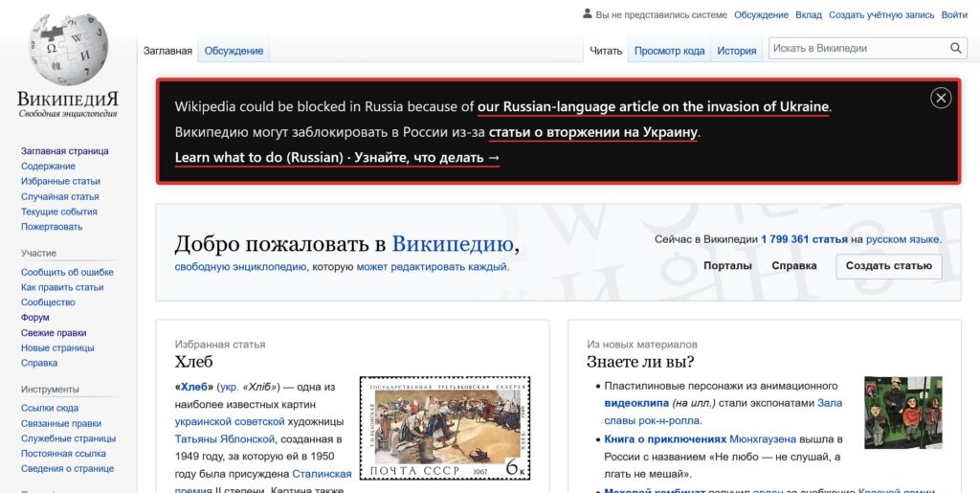Open Свежие правки in sidebar

pyautogui.click(x=54, y=332)
